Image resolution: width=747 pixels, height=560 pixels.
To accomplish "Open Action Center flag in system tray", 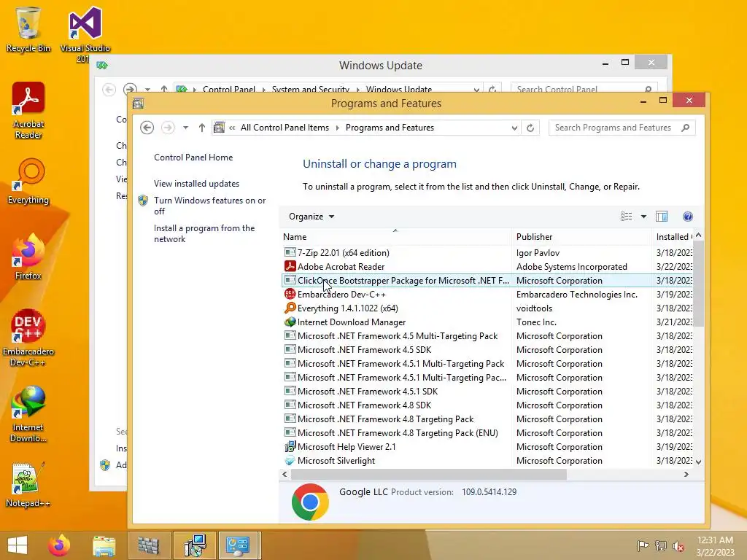I will (642, 545).
